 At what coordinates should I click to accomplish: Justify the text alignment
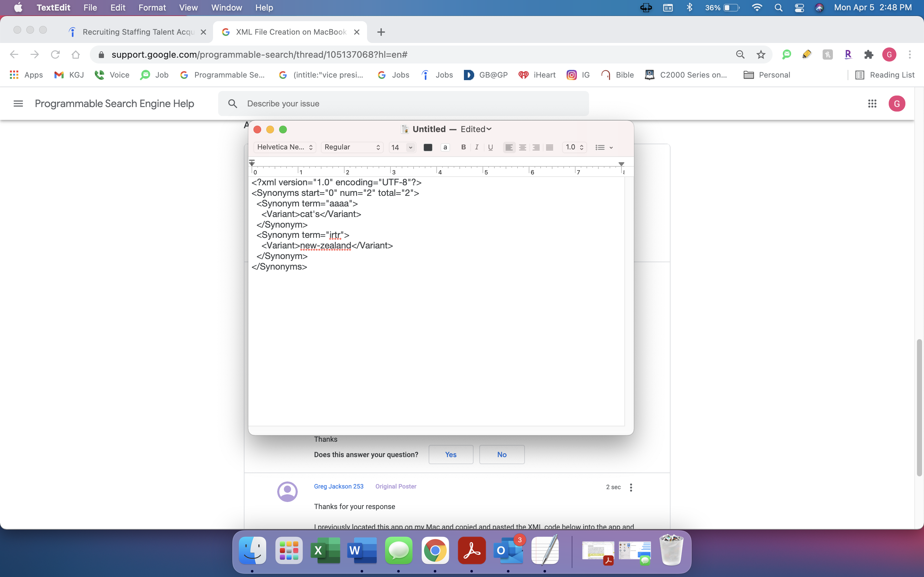coord(550,147)
